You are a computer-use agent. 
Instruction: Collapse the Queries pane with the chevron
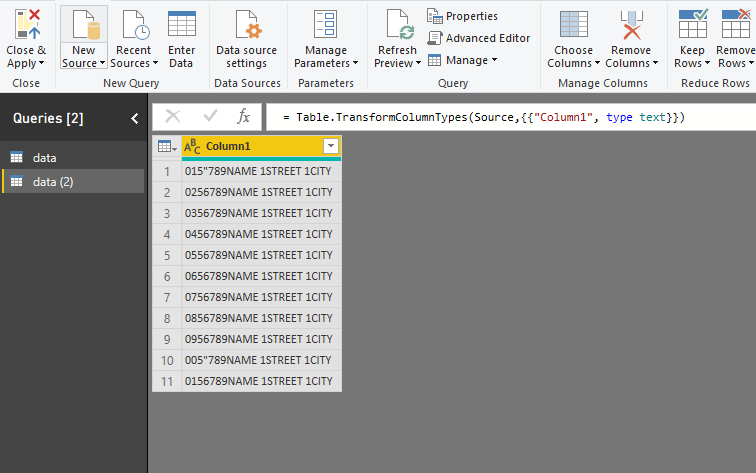pyautogui.click(x=135, y=118)
